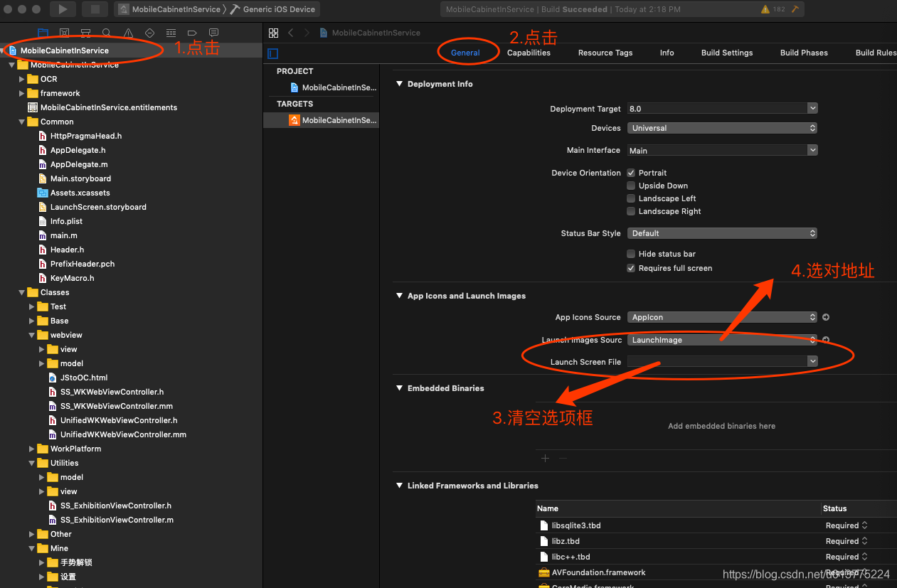This screenshot has width=897, height=588.
Task: Open the Test navigator diamond icon
Action: click(149, 33)
